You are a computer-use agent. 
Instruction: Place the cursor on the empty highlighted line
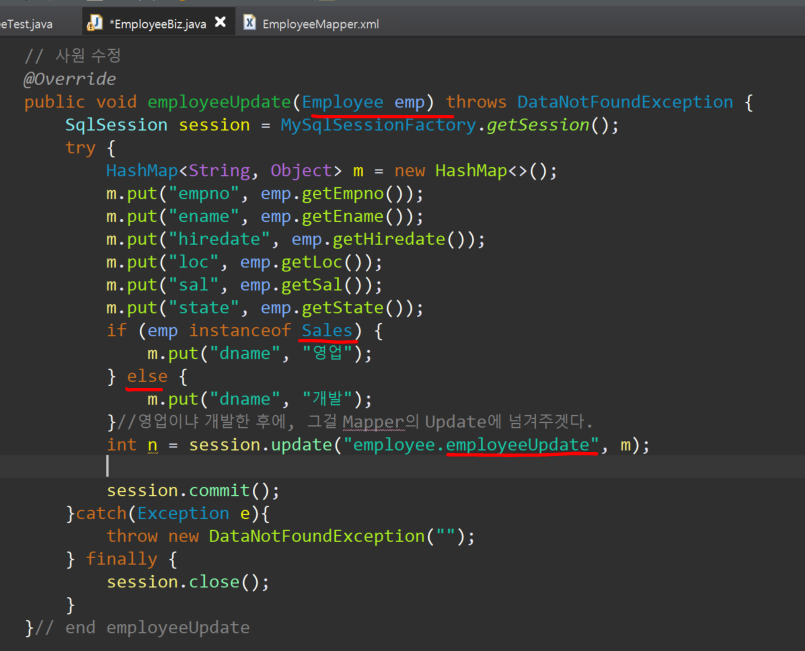point(402,466)
